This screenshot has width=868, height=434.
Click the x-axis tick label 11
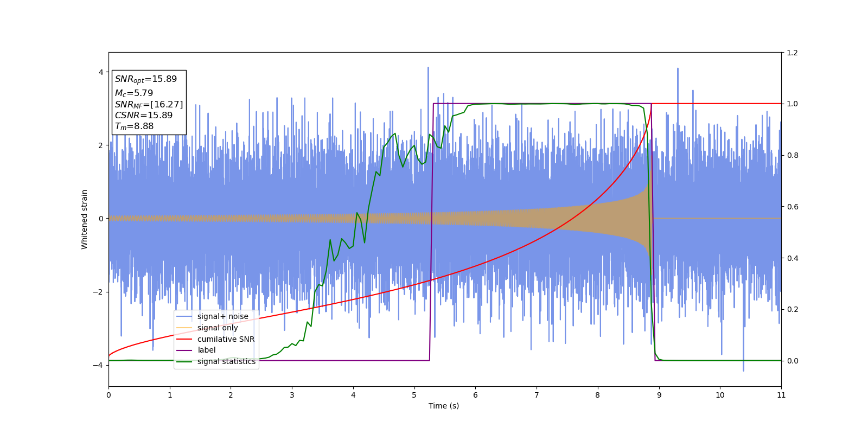(x=781, y=395)
